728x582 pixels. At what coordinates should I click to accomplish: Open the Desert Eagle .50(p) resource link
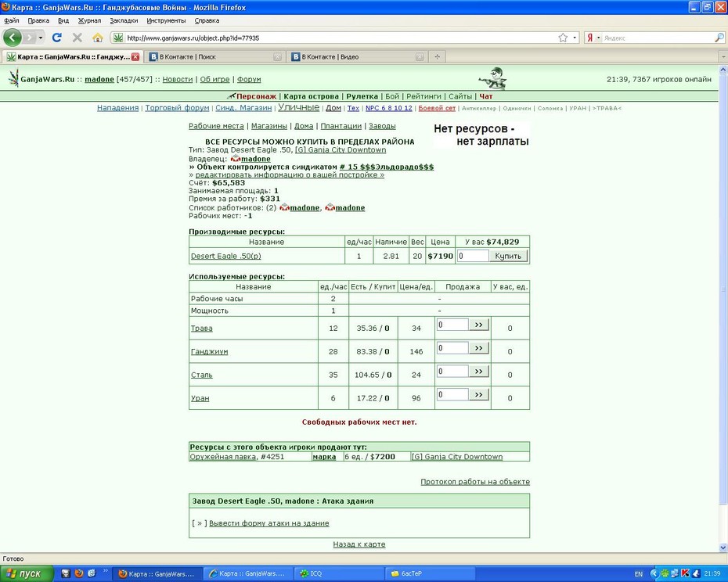point(226,257)
